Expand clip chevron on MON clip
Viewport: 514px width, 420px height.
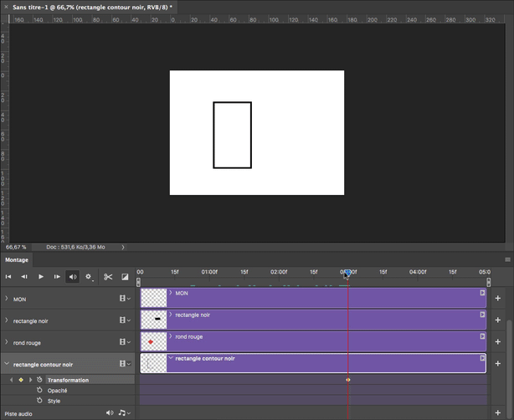[x=171, y=293]
